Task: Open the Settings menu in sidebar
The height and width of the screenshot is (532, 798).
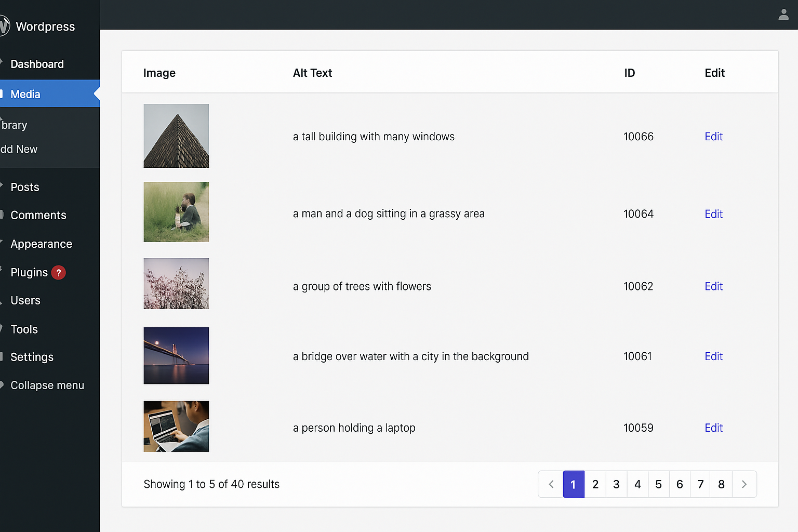Action: (32, 357)
